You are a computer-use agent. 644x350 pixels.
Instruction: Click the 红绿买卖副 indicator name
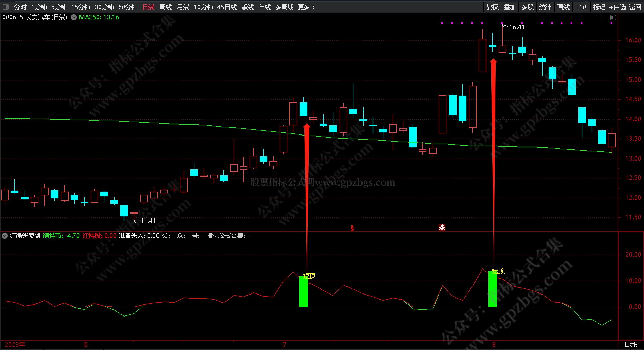pyautogui.click(x=25, y=236)
